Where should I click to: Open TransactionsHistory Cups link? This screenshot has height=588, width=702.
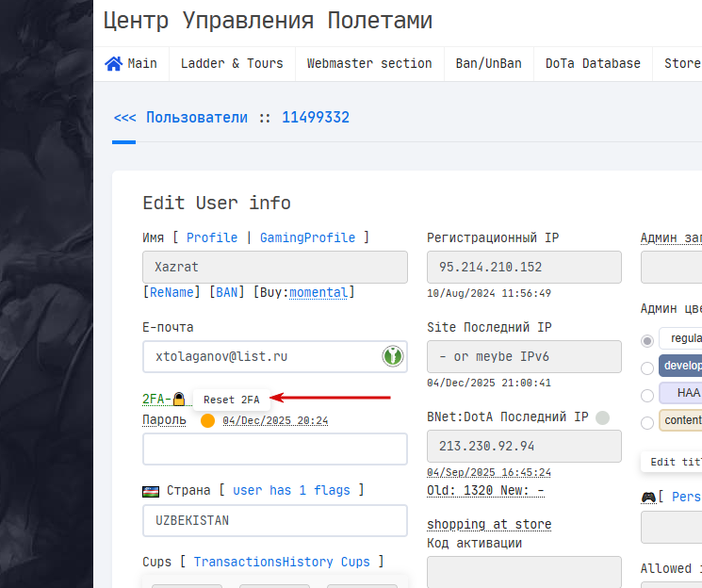[x=282, y=562]
